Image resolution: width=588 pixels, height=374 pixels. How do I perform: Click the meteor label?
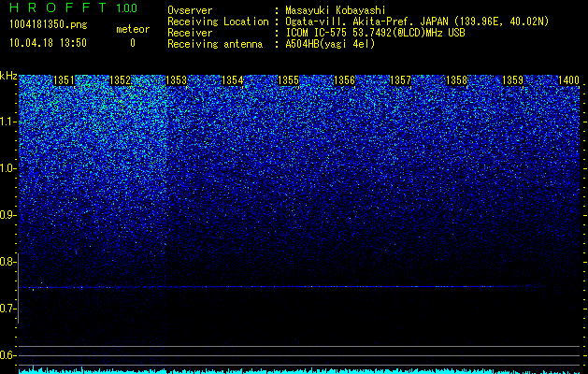click(133, 29)
